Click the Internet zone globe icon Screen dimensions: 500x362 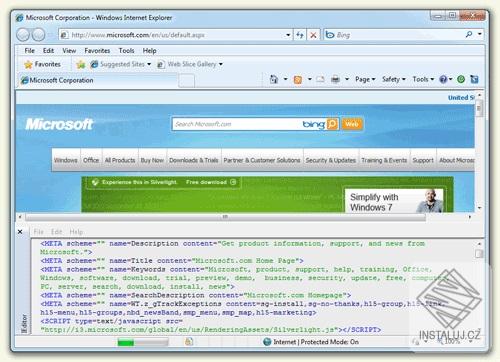(x=267, y=342)
